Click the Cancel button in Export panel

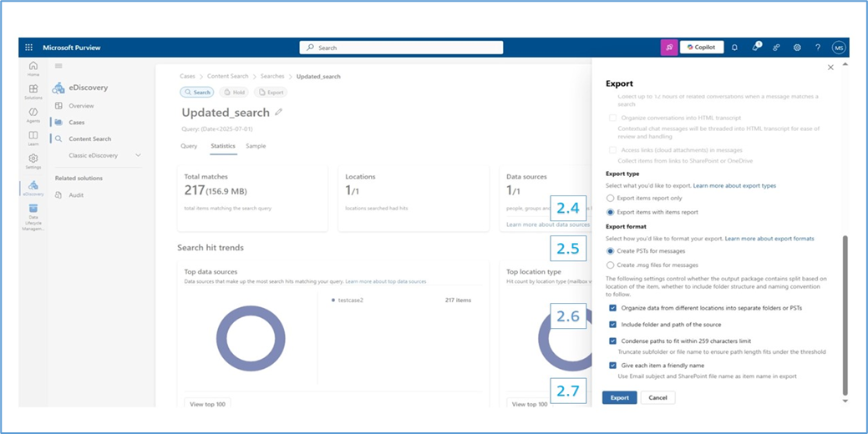pos(657,397)
